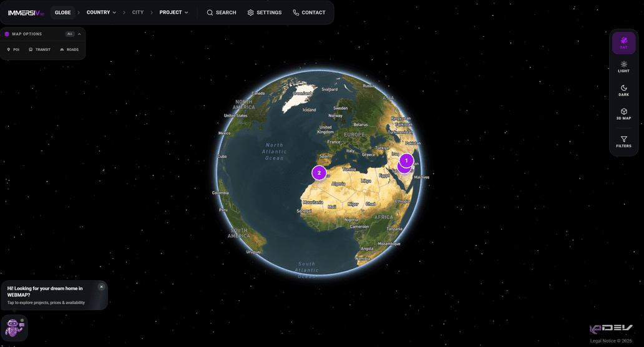Enable ALL map options
Screen dimensions: 644x347
click(69, 34)
